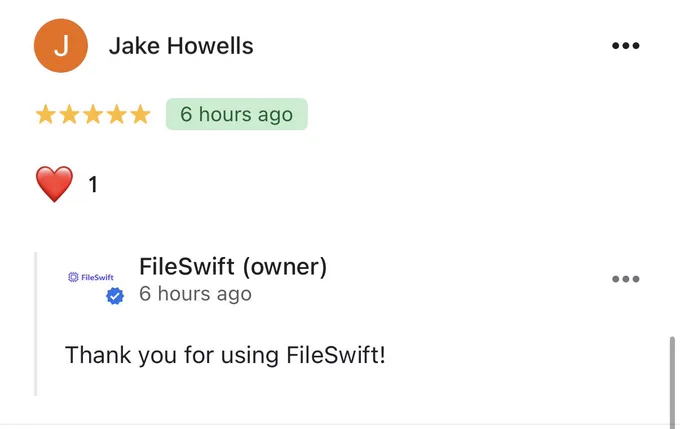
Task: Toggle the red heart reaction
Action: tap(54, 184)
